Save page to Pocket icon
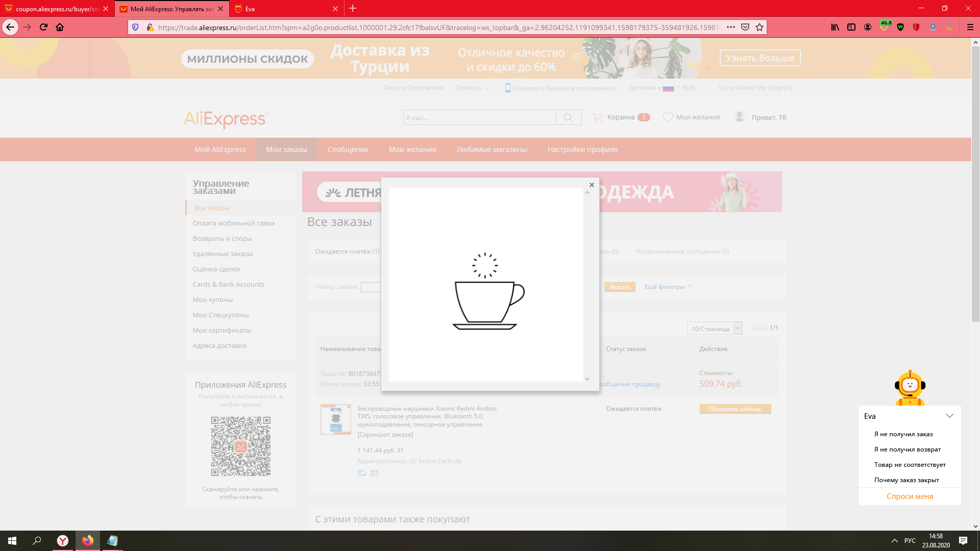This screenshot has width=980, height=551. click(745, 27)
